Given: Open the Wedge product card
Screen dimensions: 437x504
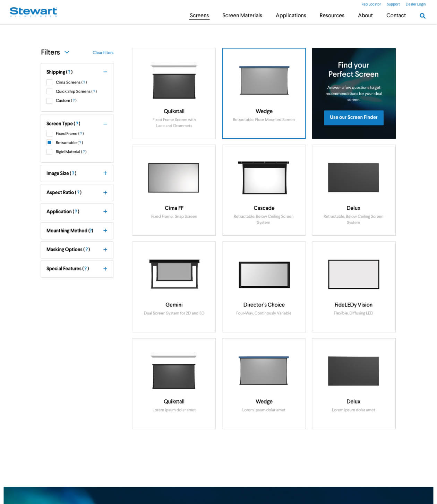Looking at the screenshot, I should pyautogui.click(x=264, y=93).
